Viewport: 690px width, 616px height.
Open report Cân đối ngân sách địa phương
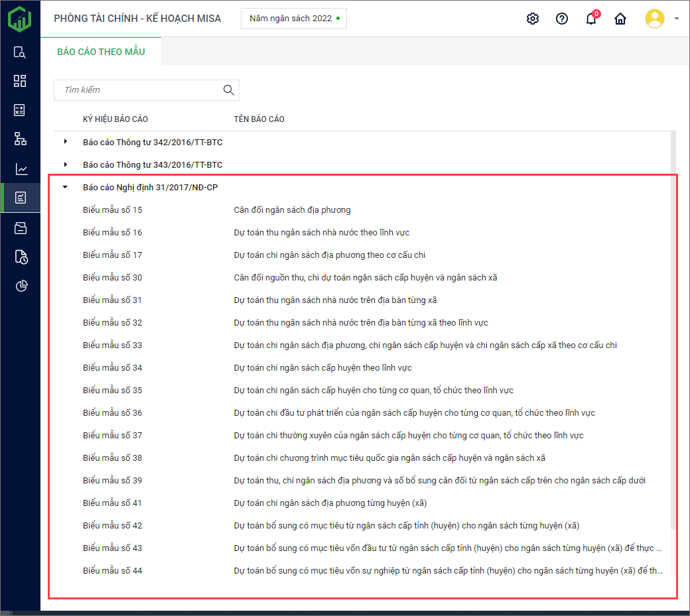point(292,210)
